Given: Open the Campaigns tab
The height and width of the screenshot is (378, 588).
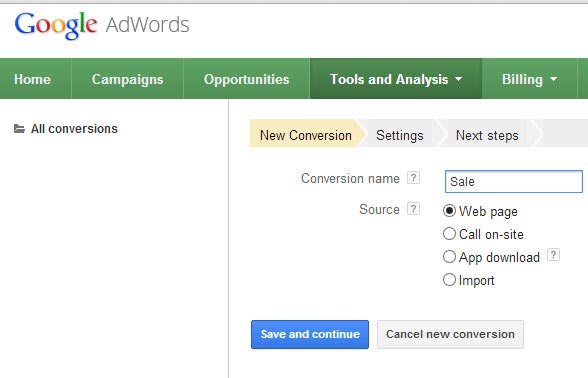Looking at the screenshot, I should tap(128, 79).
